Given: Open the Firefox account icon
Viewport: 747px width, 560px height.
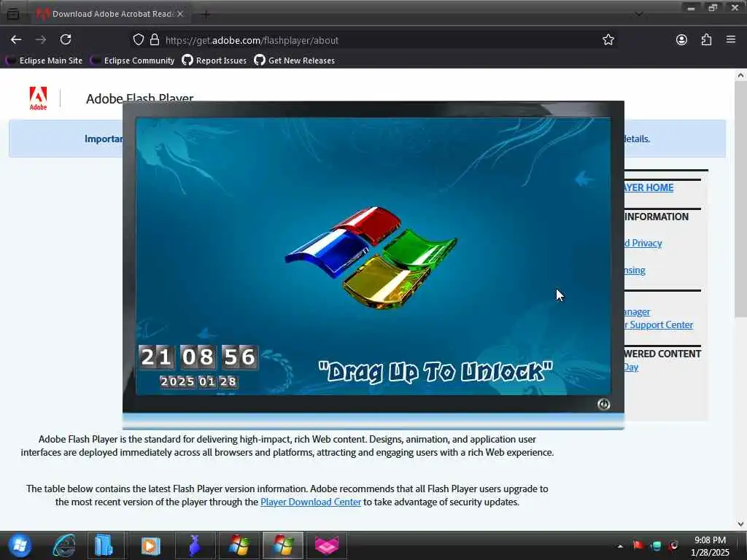Looking at the screenshot, I should click(x=681, y=39).
